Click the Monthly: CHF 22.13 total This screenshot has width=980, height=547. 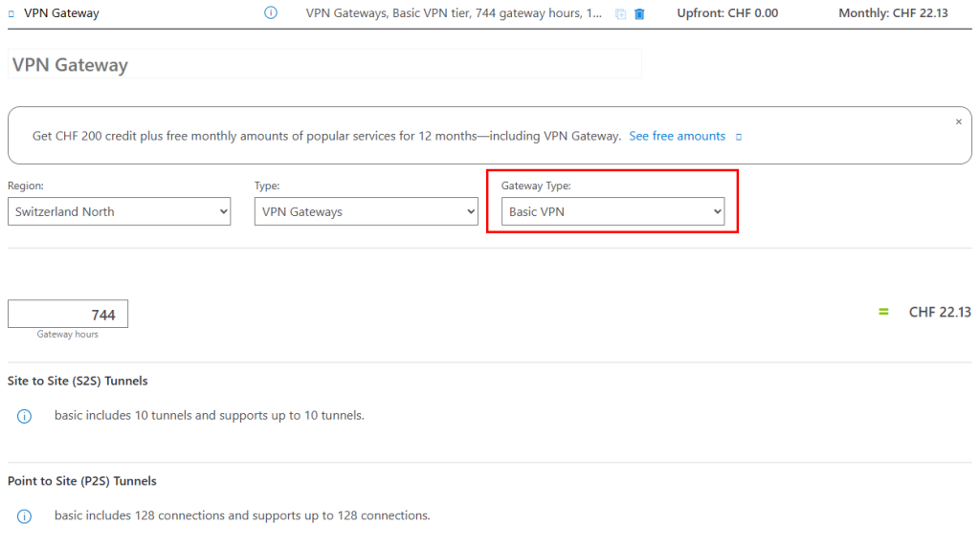(x=893, y=13)
